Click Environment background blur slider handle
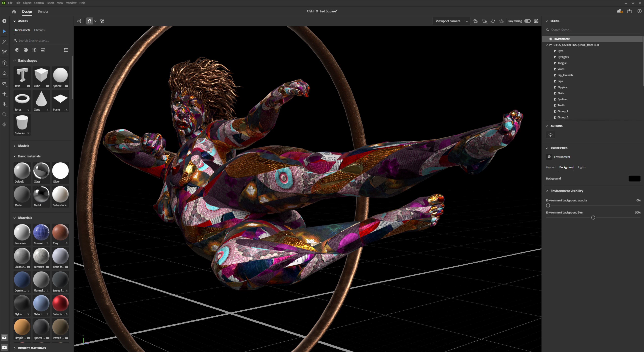This screenshot has height=352, width=644. click(x=593, y=217)
